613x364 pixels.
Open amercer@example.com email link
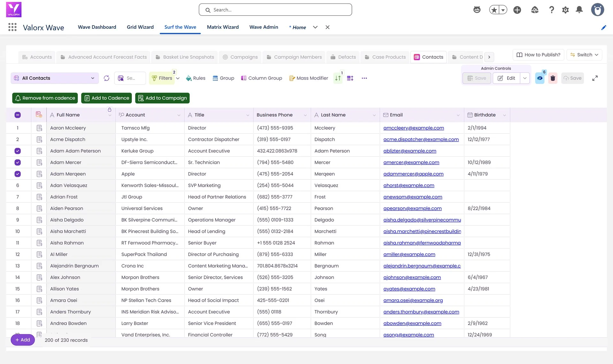411,163
